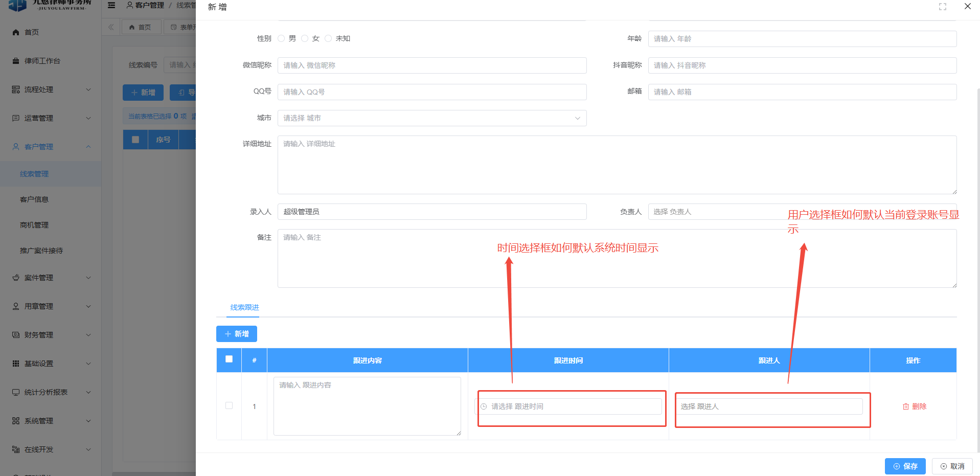
Task: Click the 取消 cancel button
Action: point(952,466)
